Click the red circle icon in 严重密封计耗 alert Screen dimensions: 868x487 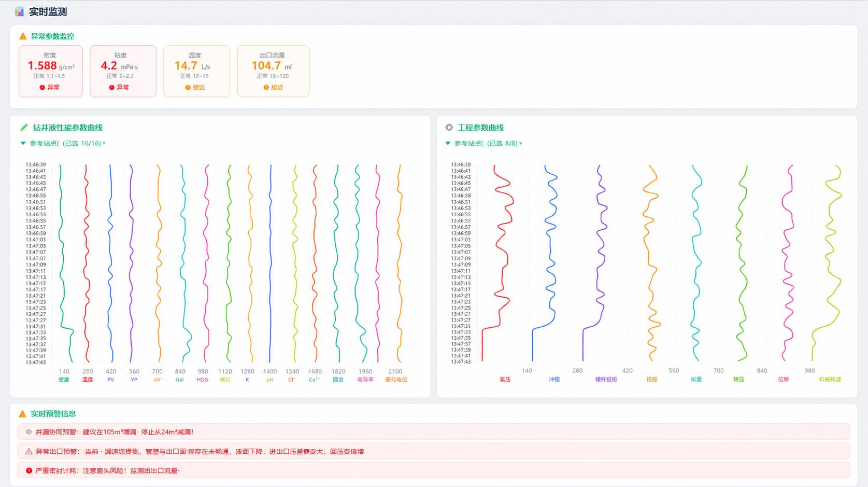[x=29, y=471]
